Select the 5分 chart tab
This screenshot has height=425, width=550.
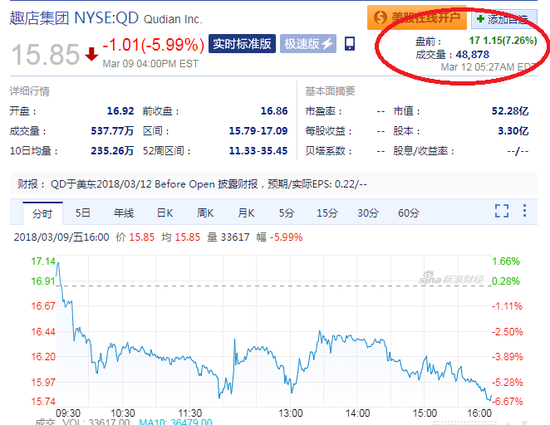pyautogui.click(x=287, y=213)
